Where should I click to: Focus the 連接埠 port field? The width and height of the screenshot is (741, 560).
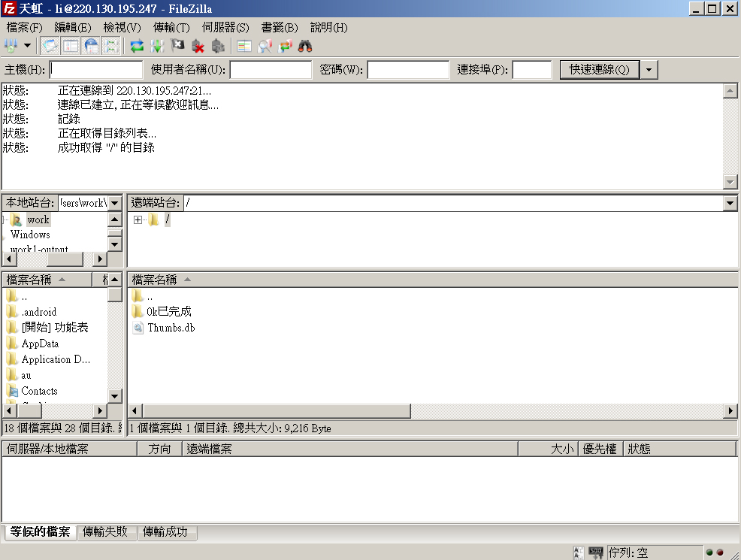(x=532, y=69)
